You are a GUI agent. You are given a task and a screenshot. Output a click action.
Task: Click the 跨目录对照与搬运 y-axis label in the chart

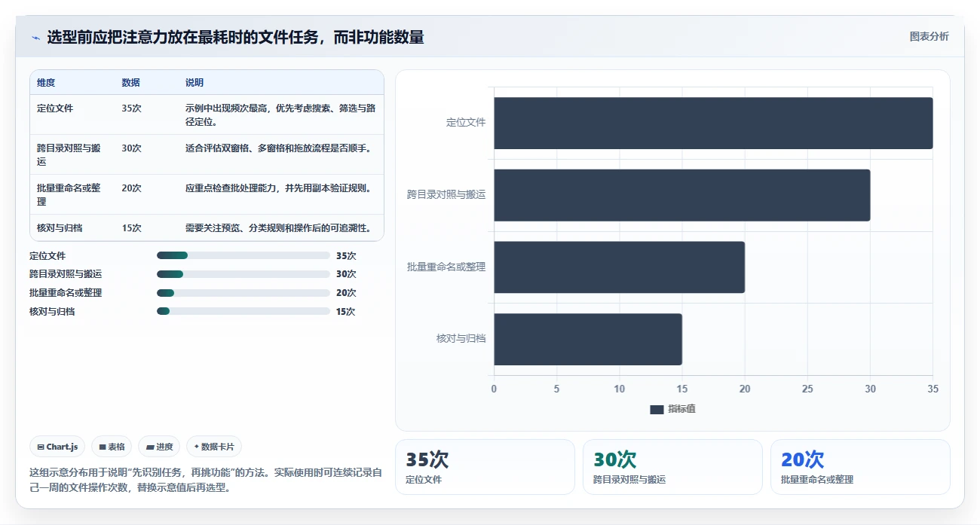point(446,194)
